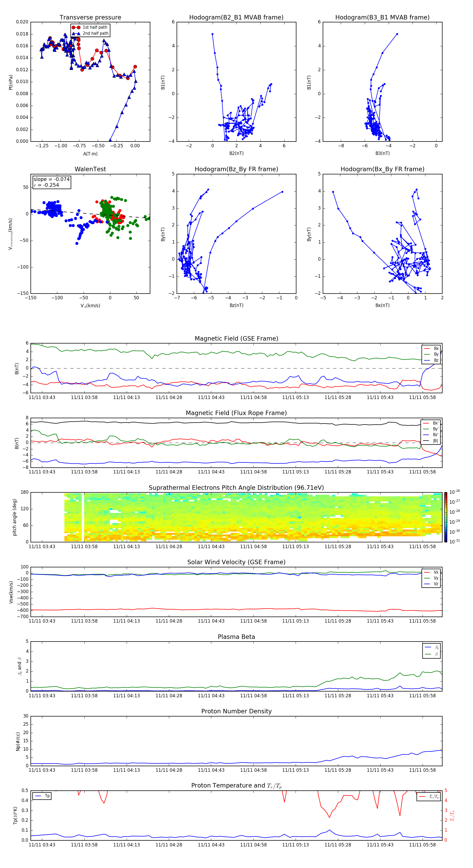Click '10^-26' colorbar tick label

click(455, 492)
